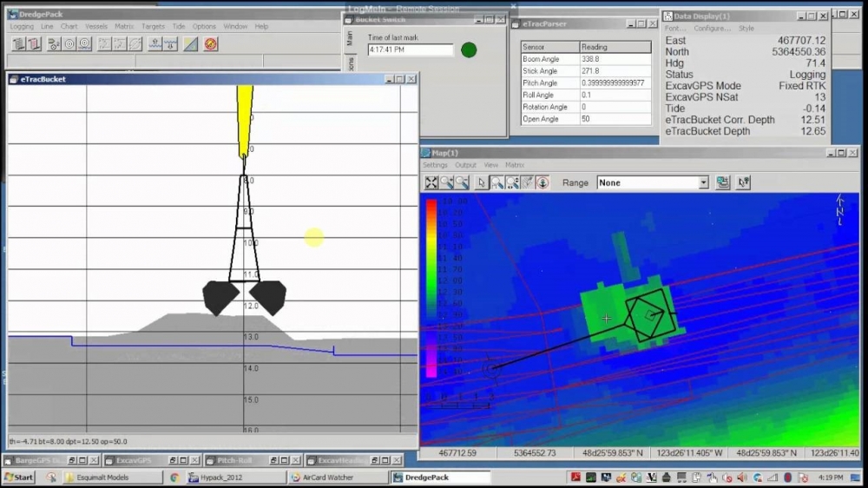The height and width of the screenshot is (488, 868).
Task: Open the Tide menu
Action: [178, 26]
